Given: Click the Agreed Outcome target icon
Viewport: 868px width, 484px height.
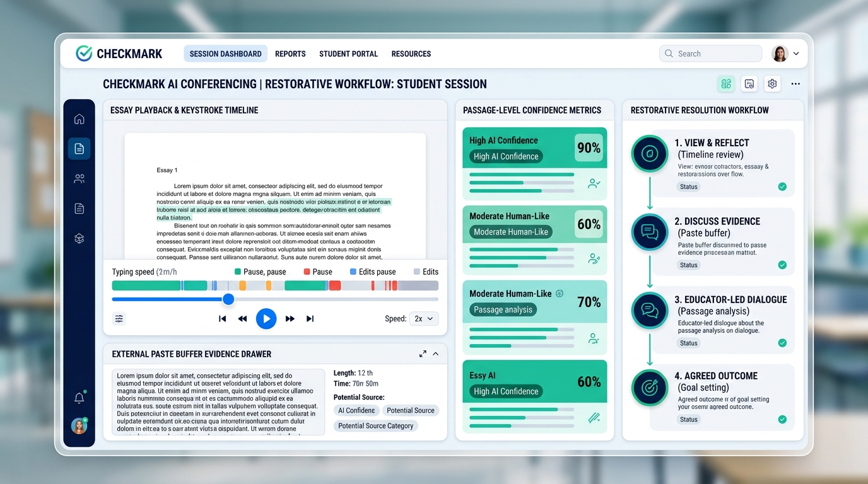Looking at the screenshot, I should point(650,388).
